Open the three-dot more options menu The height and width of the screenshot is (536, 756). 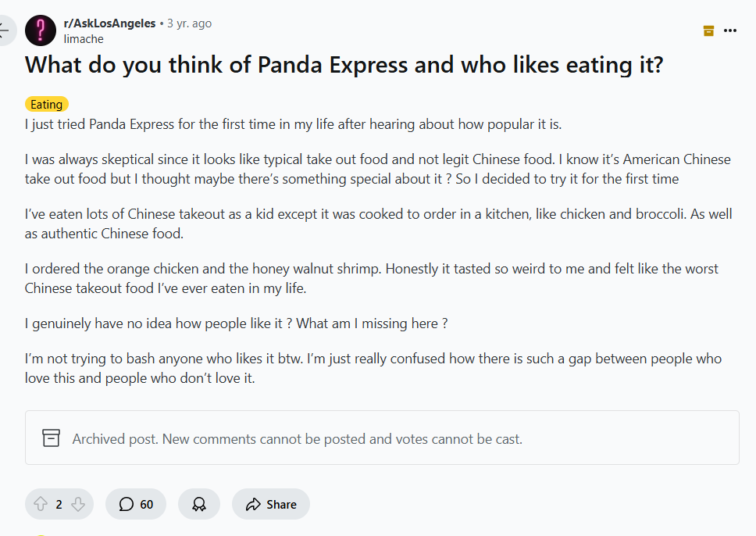(x=730, y=30)
